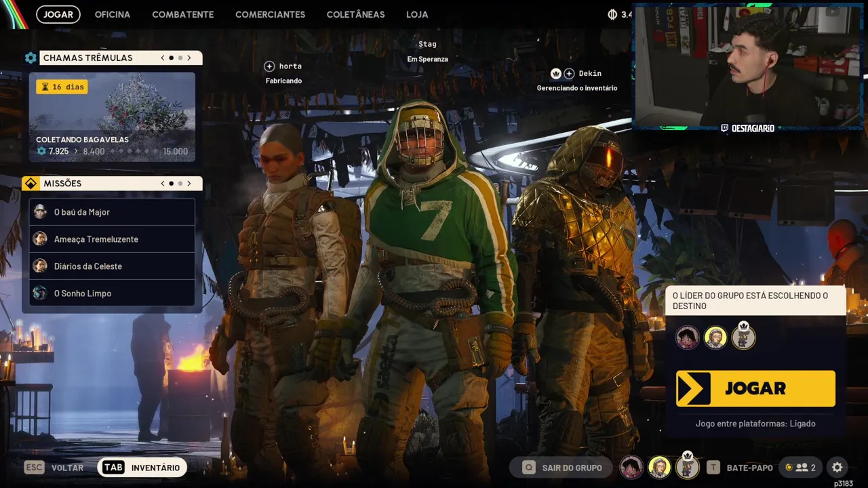Click the portrait icon for O baú da Major
Screen dimensions: 868x488
40,211
